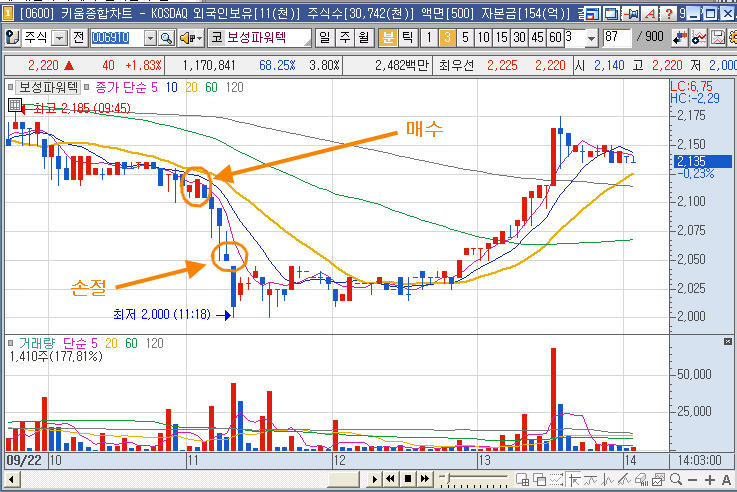The width and height of the screenshot is (737, 492).
Task: Click the 45-minute interval button
Action: [x=537, y=38]
